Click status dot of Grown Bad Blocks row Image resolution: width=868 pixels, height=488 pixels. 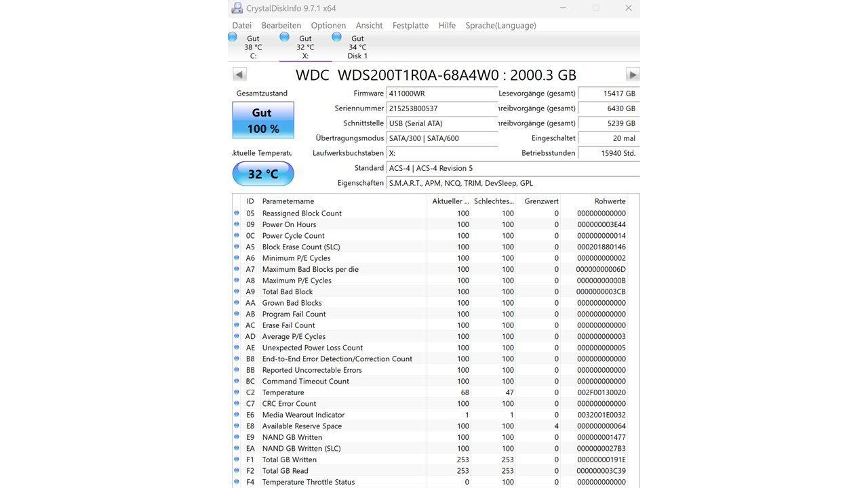coord(237,303)
